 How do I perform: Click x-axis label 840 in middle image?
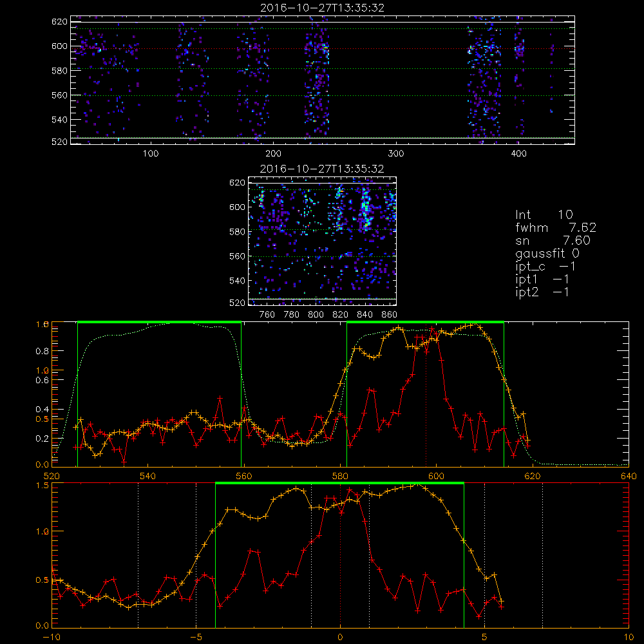click(x=365, y=315)
